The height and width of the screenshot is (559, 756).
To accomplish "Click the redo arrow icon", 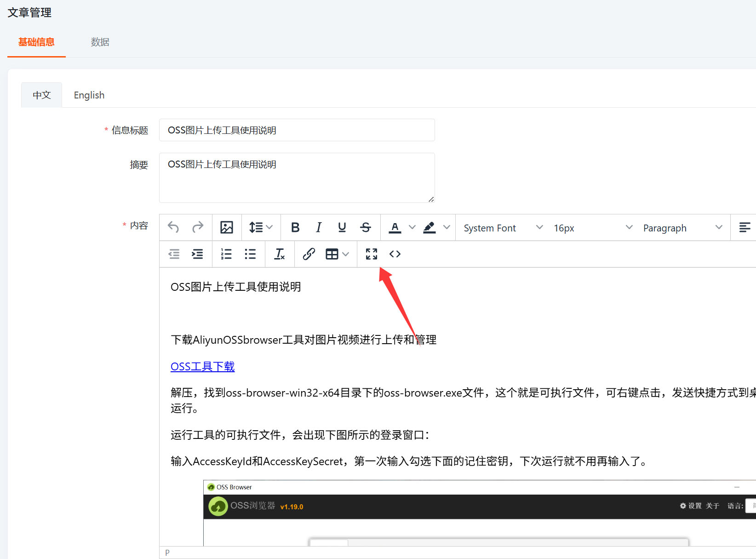I will pos(198,227).
